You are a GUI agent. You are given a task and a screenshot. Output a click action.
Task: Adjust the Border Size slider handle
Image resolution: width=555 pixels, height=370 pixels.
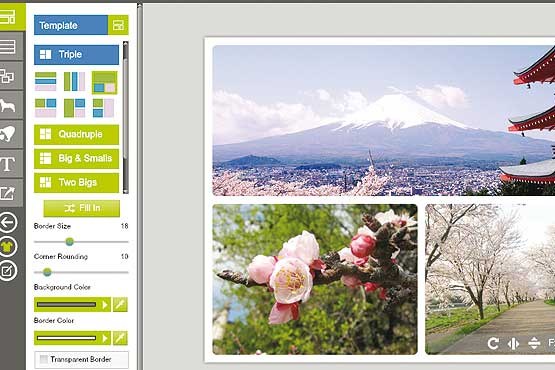(x=69, y=242)
